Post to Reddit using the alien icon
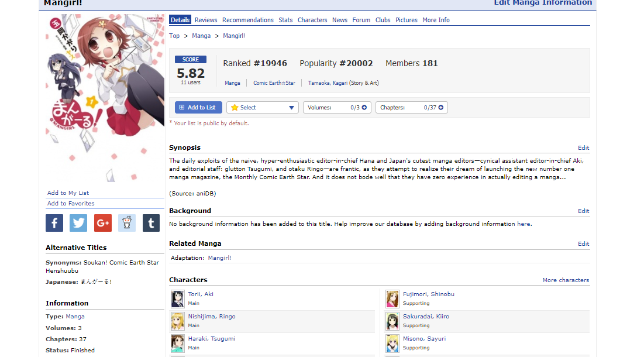Viewport: 644px width, 357px height. click(126, 223)
